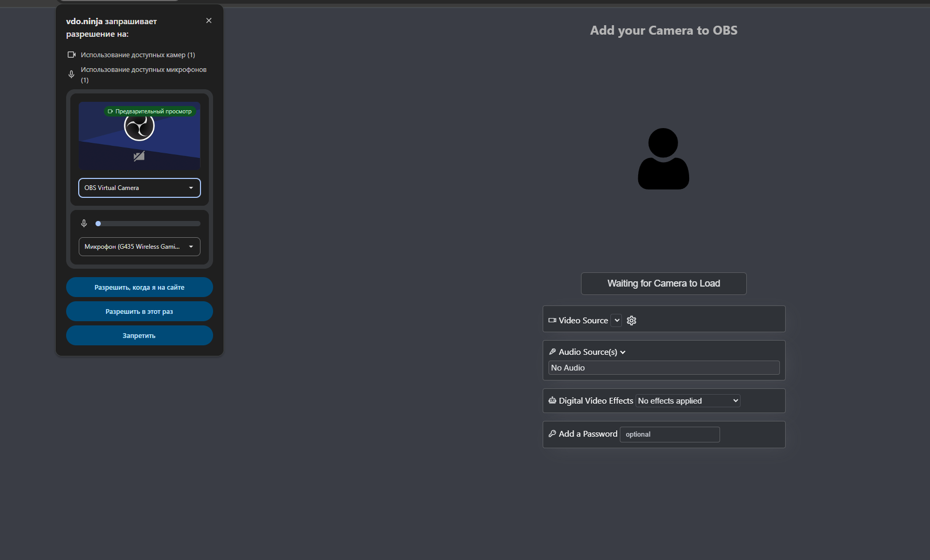Click the robot icon beside Digital Video Effects
The image size is (930, 560).
pos(552,401)
